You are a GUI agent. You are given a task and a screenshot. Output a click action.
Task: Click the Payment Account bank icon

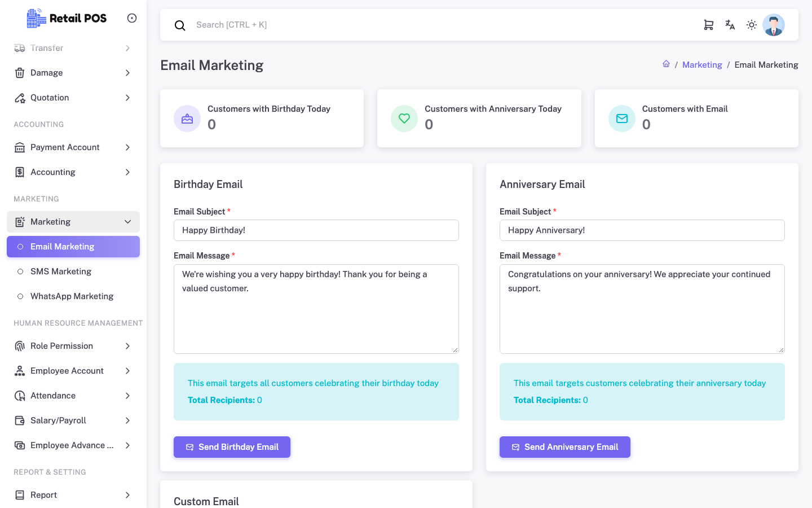20,147
